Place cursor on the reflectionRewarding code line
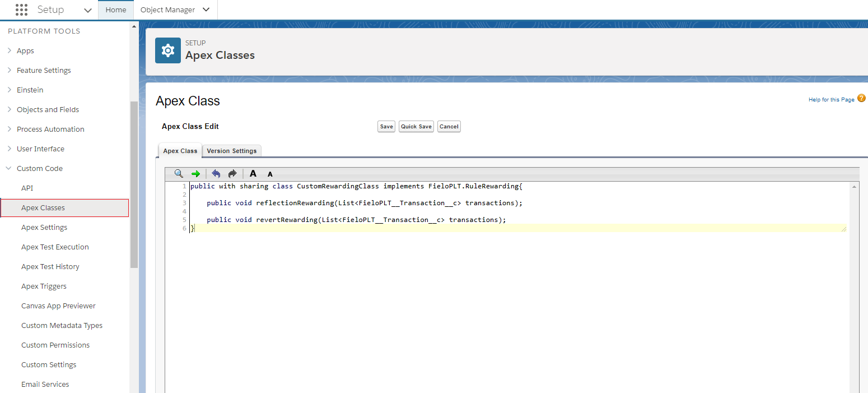Image resolution: width=868 pixels, height=393 pixels. coord(364,203)
